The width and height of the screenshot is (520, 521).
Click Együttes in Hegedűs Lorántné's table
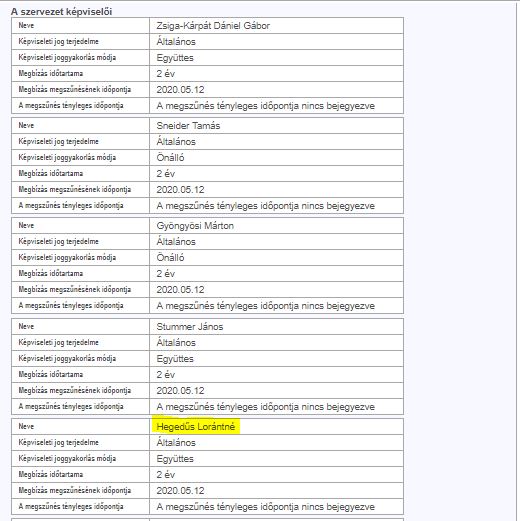(x=175, y=459)
